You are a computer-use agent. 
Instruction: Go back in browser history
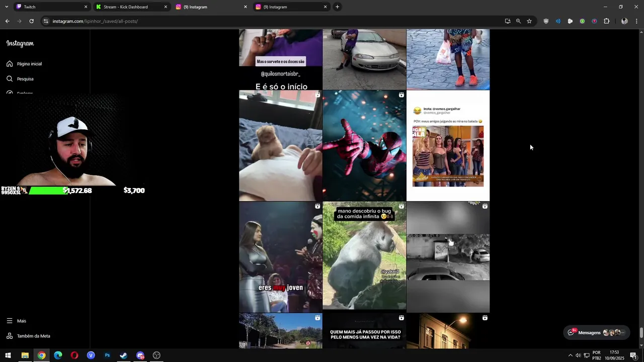pyautogui.click(x=7, y=21)
